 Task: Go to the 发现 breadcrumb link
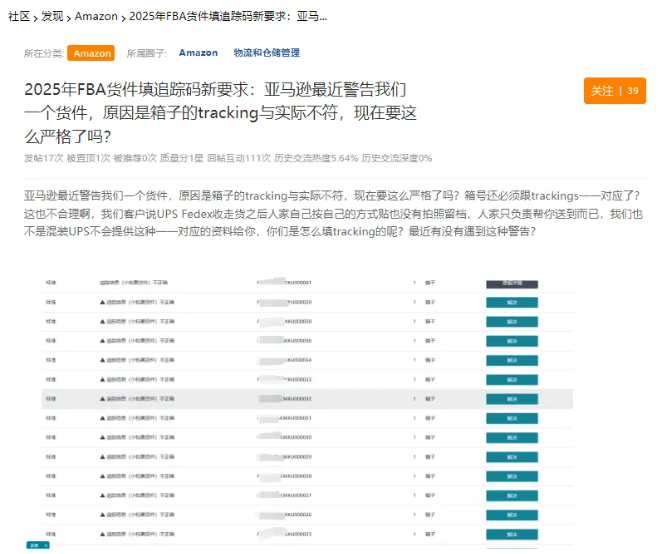(x=52, y=16)
